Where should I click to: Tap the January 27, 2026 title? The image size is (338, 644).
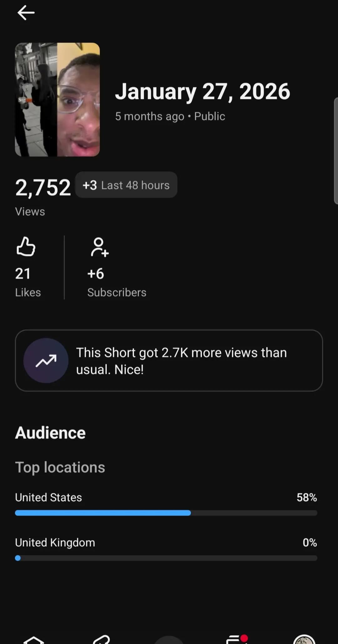point(202,91)
